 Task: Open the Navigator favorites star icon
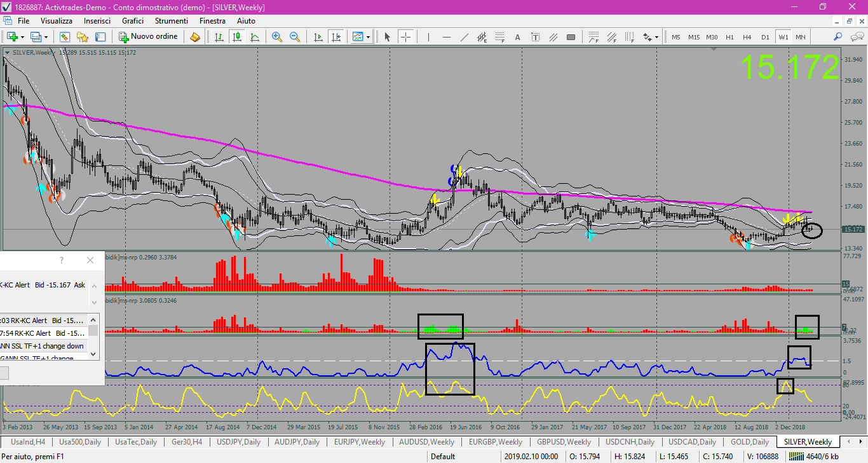83,37
